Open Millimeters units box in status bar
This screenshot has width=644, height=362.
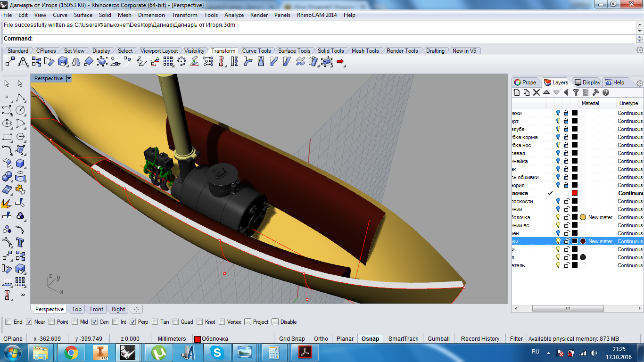[172, 338]
